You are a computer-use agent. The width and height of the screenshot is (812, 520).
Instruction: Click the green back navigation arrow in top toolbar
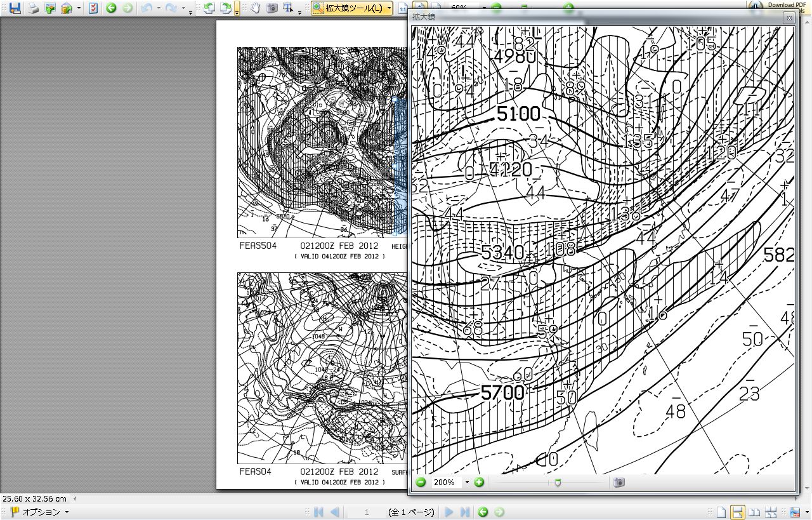[x=112, y=8]
